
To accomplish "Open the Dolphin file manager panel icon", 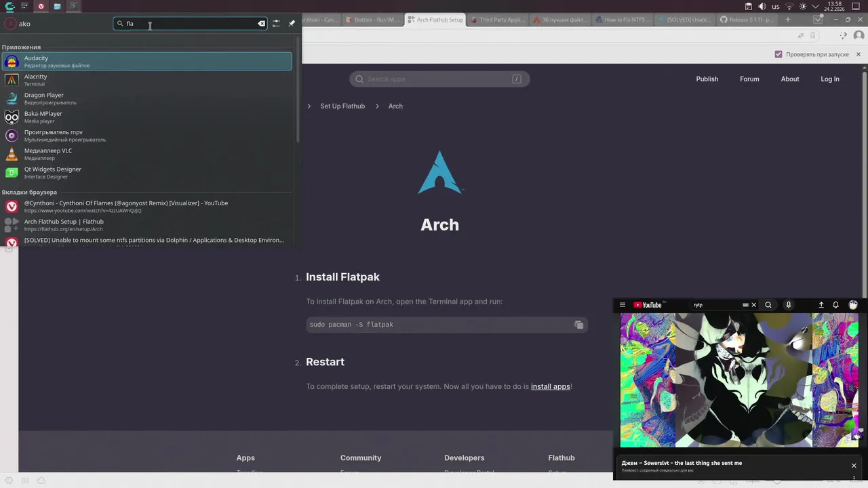I will click(x=58, y=6).
